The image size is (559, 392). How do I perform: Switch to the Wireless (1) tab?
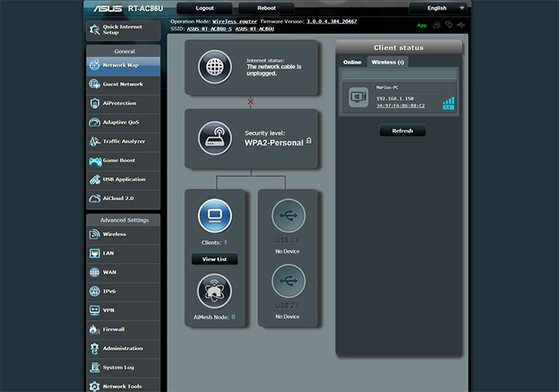[387, 62]
